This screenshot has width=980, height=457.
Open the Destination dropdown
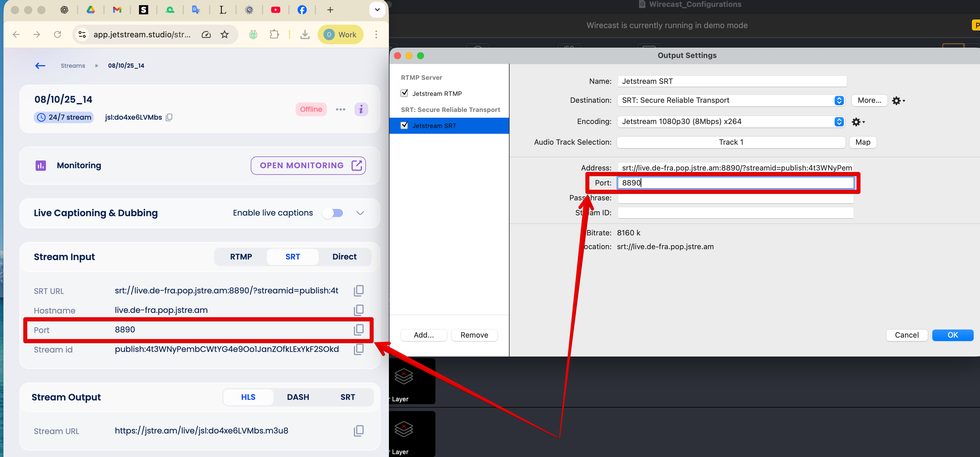pyautogui.click(x=731, y=100)
